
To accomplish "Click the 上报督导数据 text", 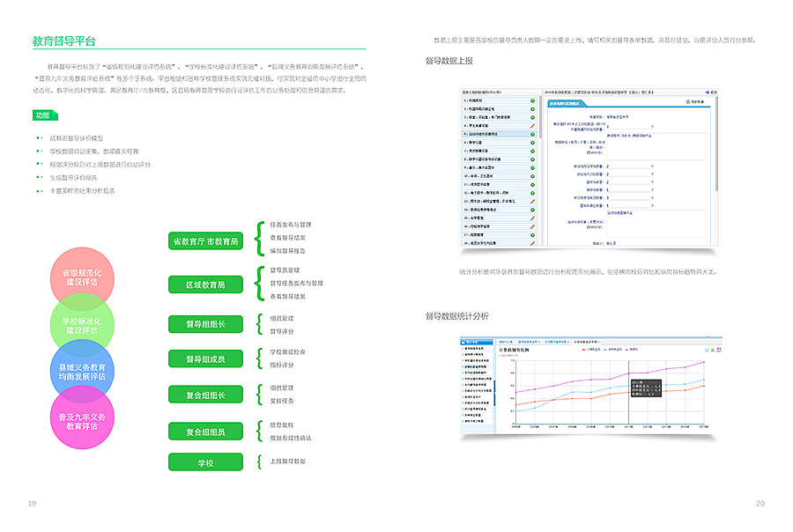I will (287, 462).
